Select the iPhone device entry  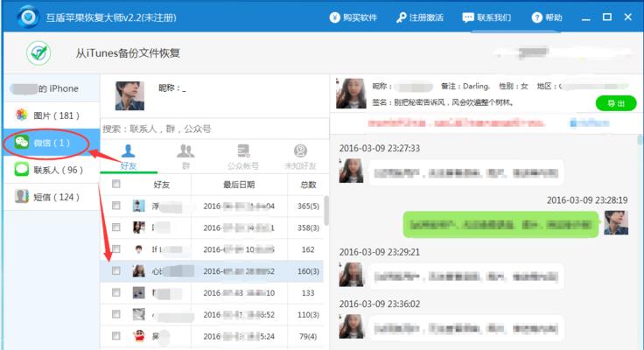click(52, 88)
